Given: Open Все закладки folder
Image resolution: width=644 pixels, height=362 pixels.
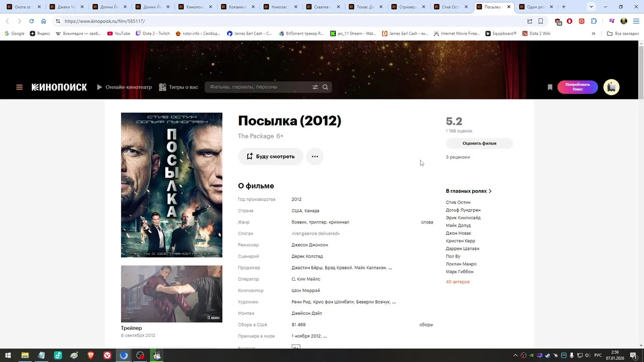Looking at the screenshot, I should coord(622,34).
